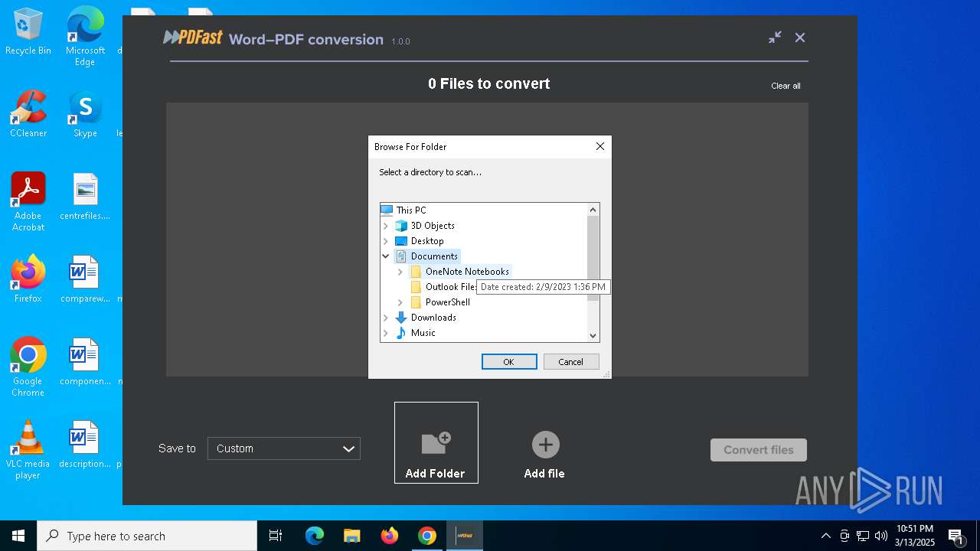980x551 pixels.
Task: Click the Convert files button
Action: click(x=759, y=450)
